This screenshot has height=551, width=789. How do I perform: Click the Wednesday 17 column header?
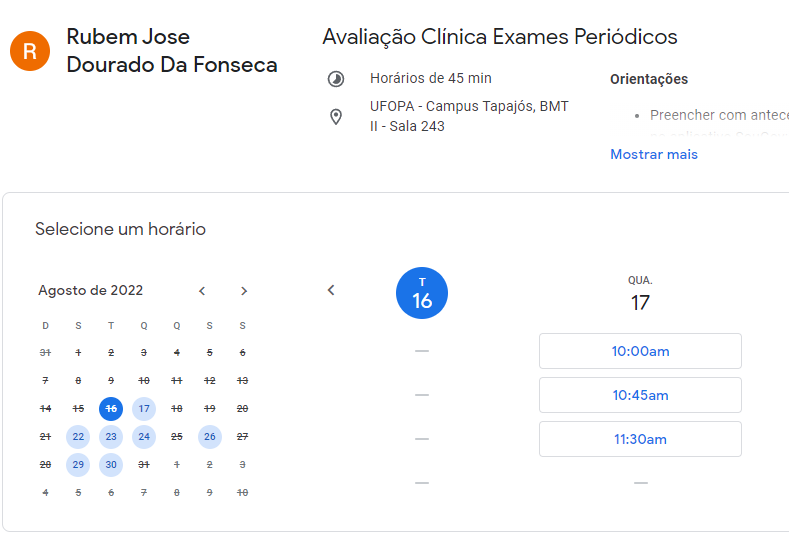(x=640, y=295)
